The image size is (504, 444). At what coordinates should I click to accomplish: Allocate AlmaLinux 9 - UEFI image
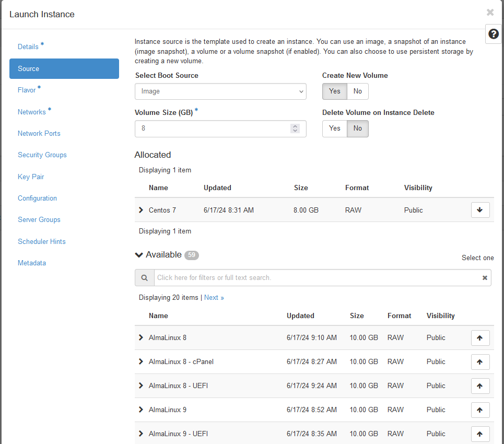tap(480, 434)
